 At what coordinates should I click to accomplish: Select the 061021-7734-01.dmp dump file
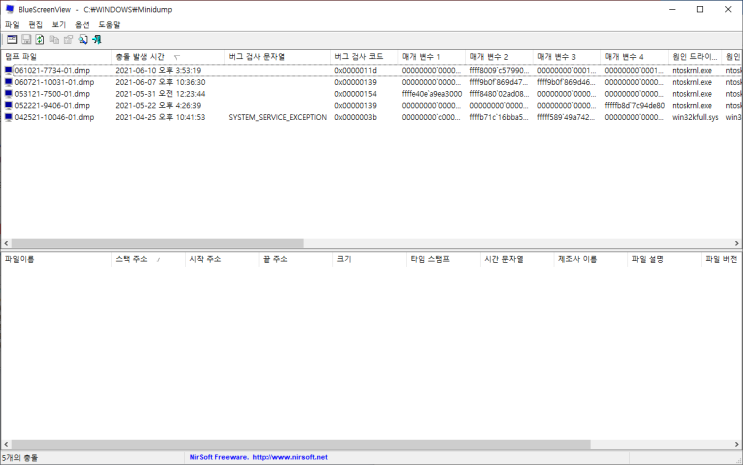[x=54, y=71]
